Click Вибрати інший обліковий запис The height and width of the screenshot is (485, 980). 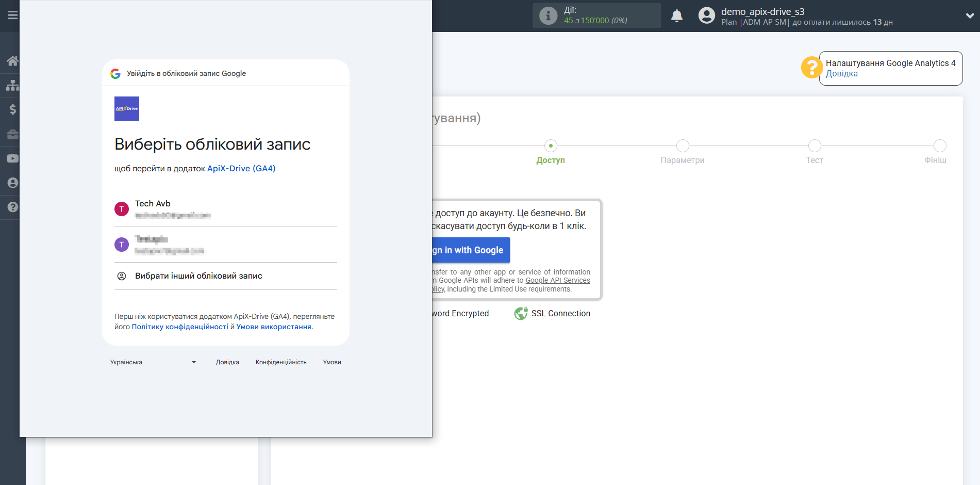(226, 276)
